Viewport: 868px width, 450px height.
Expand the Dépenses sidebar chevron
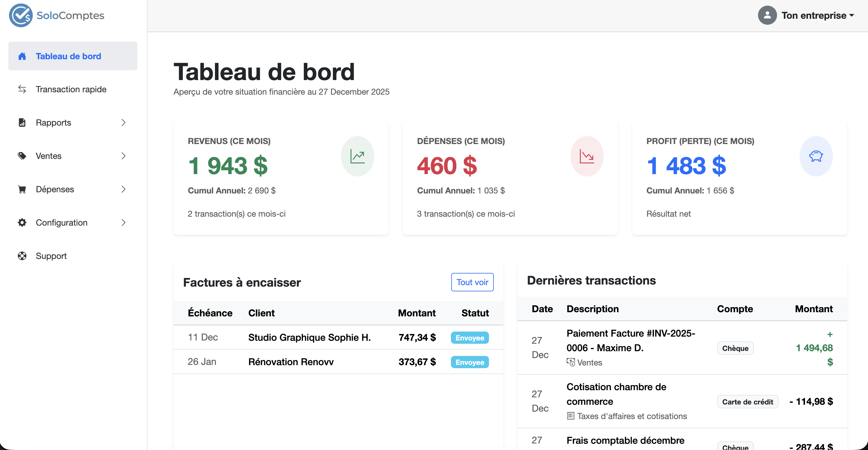123,189
